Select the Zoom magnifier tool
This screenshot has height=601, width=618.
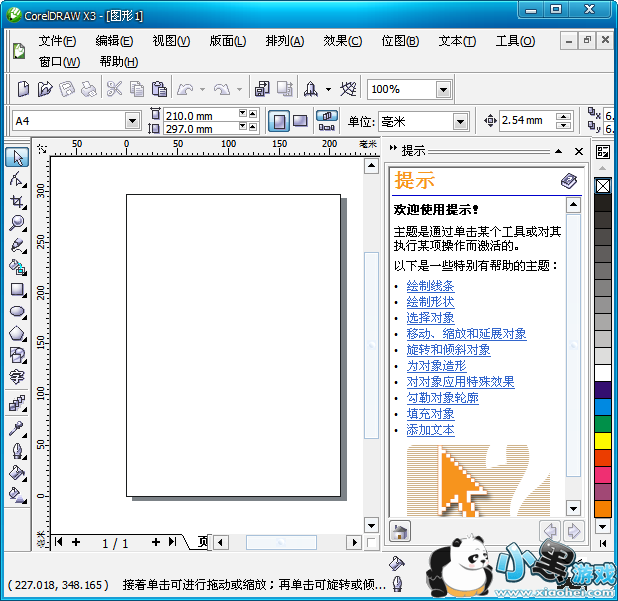(x=17, y=223)
